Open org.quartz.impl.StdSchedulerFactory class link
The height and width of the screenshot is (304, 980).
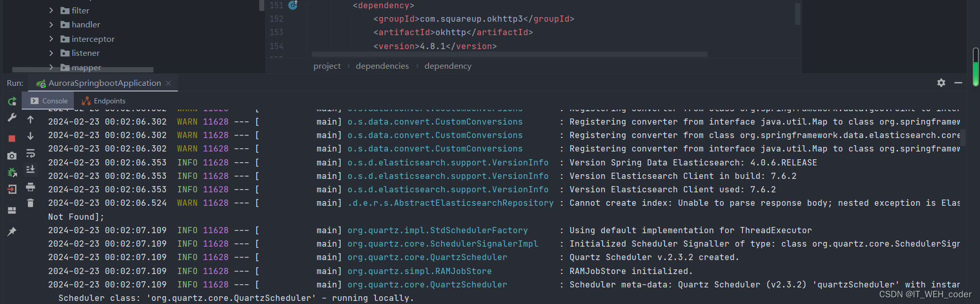[437, 230]
